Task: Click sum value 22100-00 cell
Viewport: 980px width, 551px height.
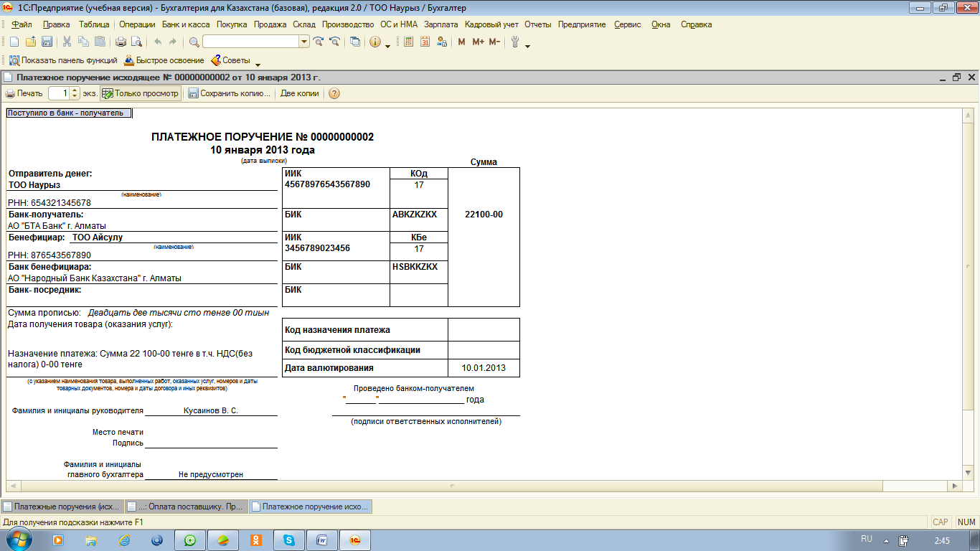Action: tap(484, 215)
